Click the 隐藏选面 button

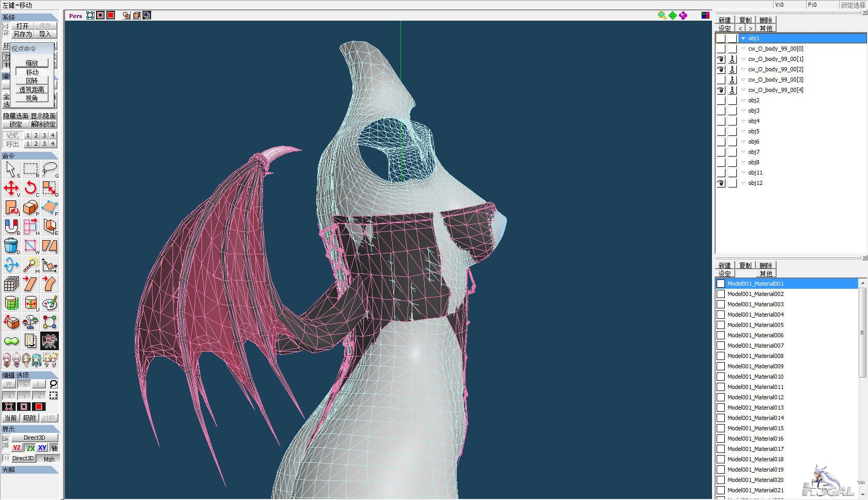tap(16, 116)
